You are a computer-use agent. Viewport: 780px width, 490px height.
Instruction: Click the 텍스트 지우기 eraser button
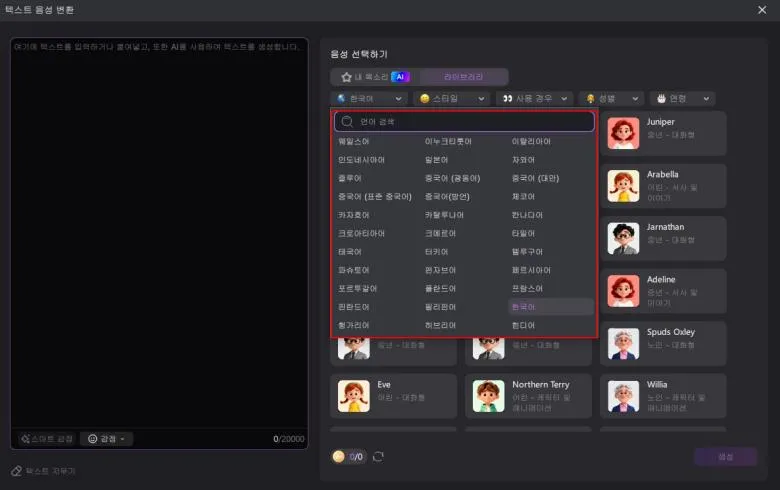pyautogui.click(x=43, y=471)
